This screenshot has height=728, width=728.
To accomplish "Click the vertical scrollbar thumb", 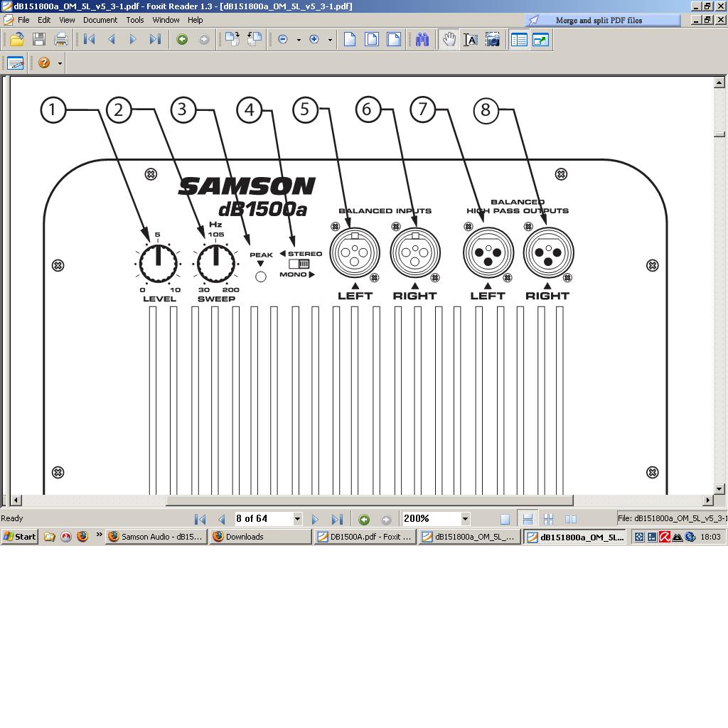I will click(x=719, y=134).
